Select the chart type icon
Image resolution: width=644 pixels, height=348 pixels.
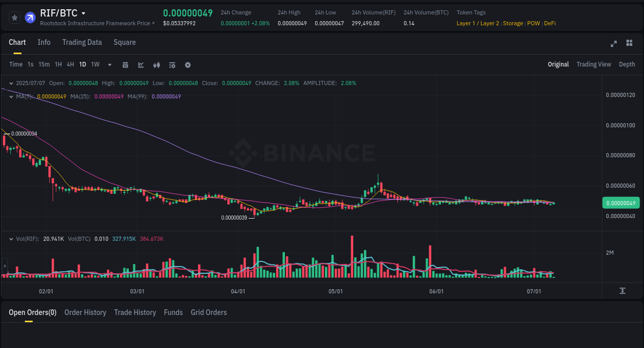140,64
